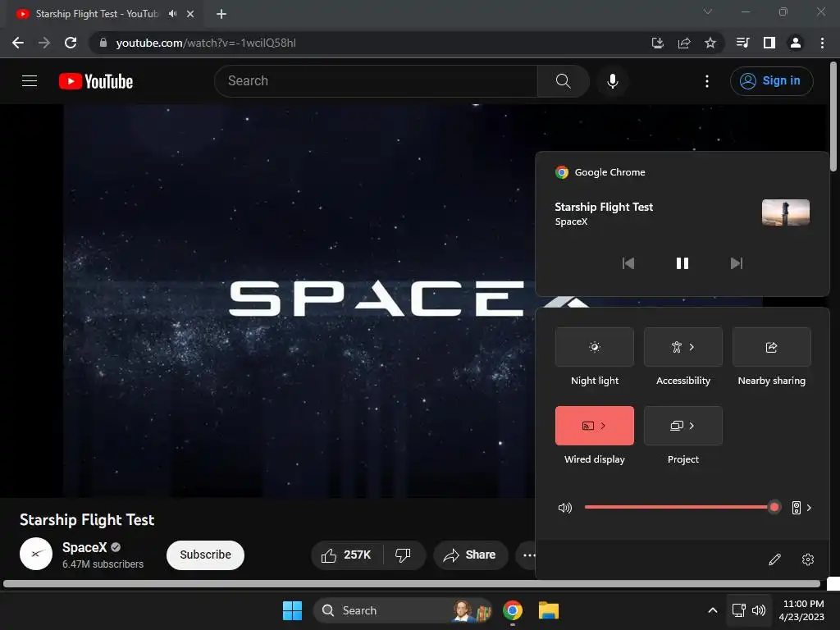Image resolution: width=840 pixels, height=630 pixels.
Task: Click the YouTube search magnifier button
Action: click(563, 81)
